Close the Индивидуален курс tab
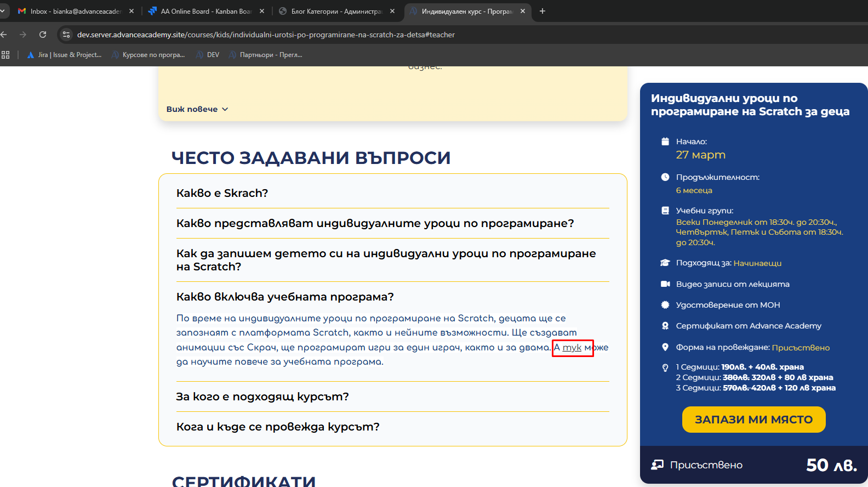868x487 pixels. pos(523,11)
